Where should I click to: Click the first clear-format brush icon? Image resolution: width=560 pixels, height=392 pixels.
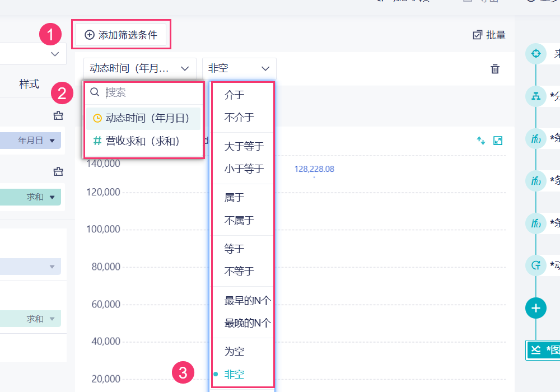tap(58, 116)
